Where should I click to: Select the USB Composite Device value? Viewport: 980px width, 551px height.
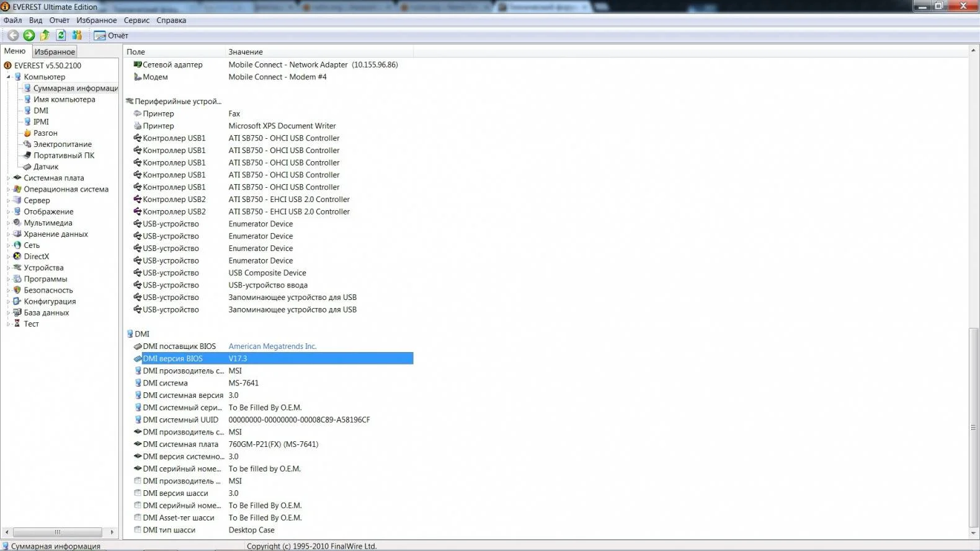pos(267,273)
